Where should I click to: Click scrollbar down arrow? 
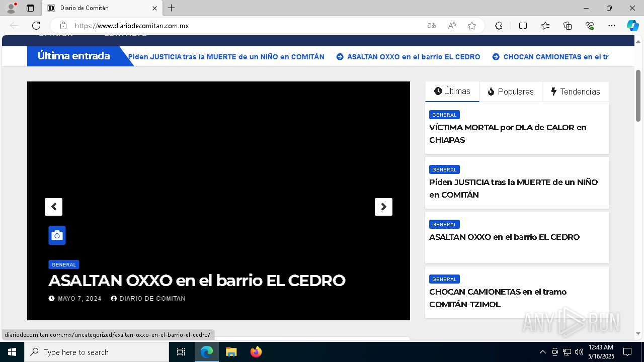[638, 333]
